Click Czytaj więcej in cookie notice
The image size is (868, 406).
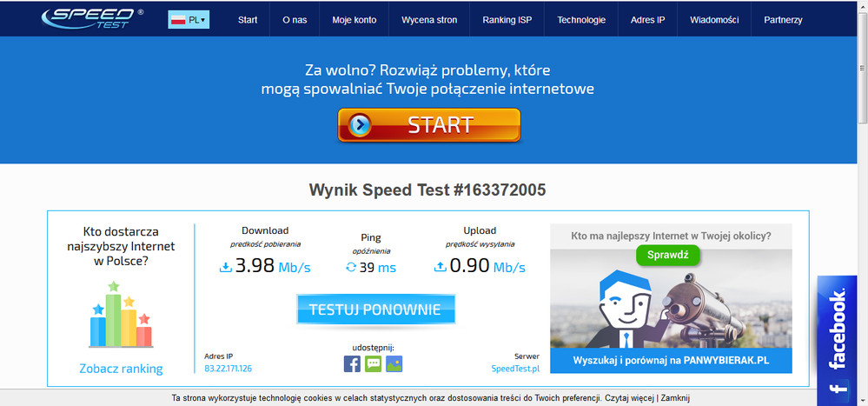point(628,398)
